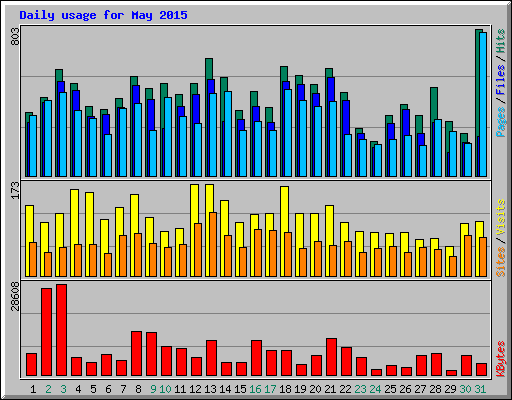Click day label 12 on the x-axis
This screenshot has width=512, height=400.
tap(195, 389)
